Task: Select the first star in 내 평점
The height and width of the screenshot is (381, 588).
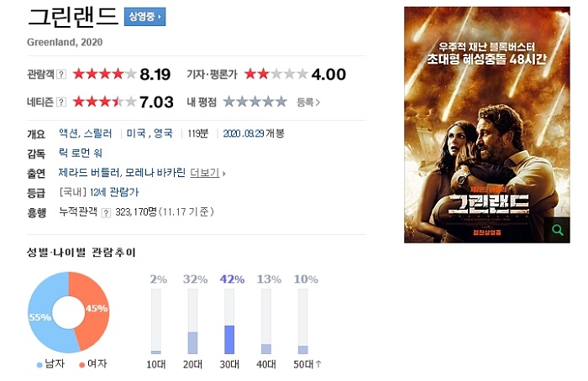Action: (x=229, y=102)
